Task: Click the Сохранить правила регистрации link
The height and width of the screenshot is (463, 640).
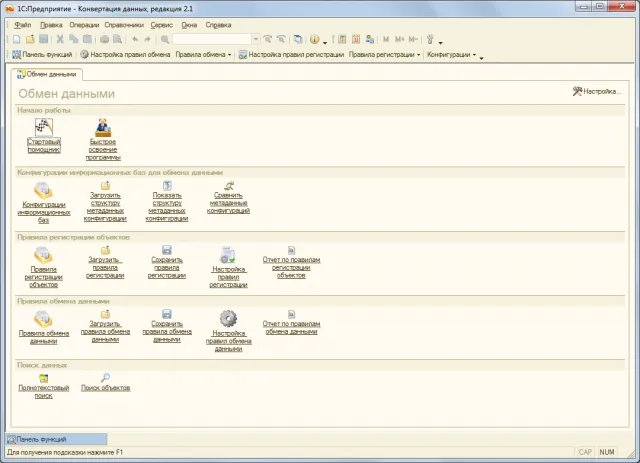Action: click(167, 267)
